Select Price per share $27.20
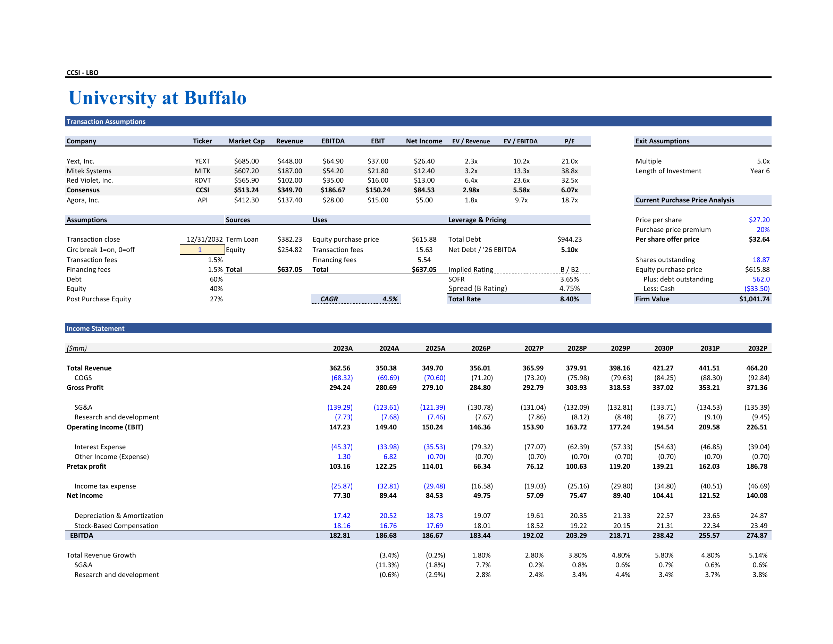This screenshot has height=644, width=833. coord(759,220)
